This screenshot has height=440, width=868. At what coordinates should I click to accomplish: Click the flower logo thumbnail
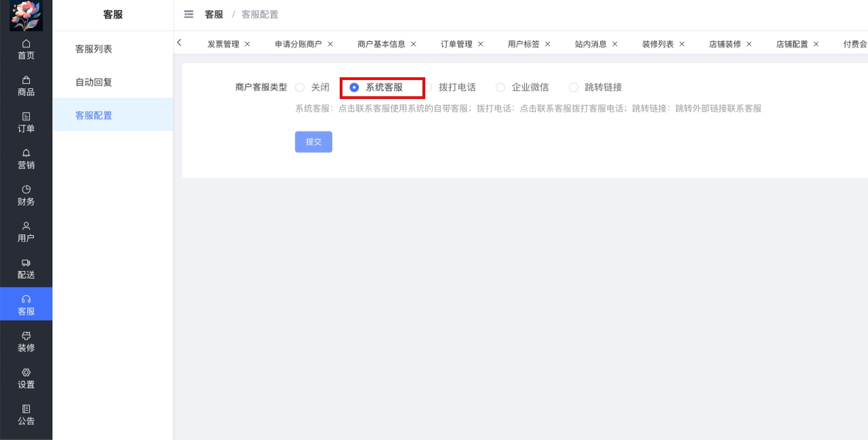(x=26, y=16)
